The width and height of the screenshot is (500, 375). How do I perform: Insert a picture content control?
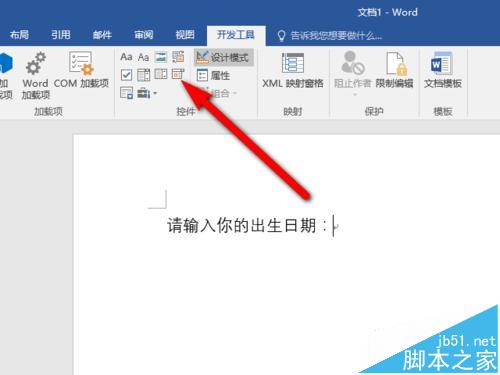click(161, 57)
